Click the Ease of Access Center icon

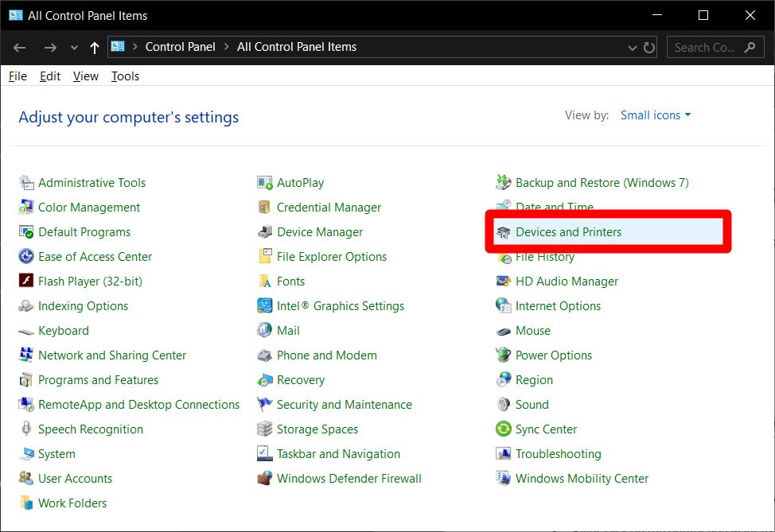(26, 257)
